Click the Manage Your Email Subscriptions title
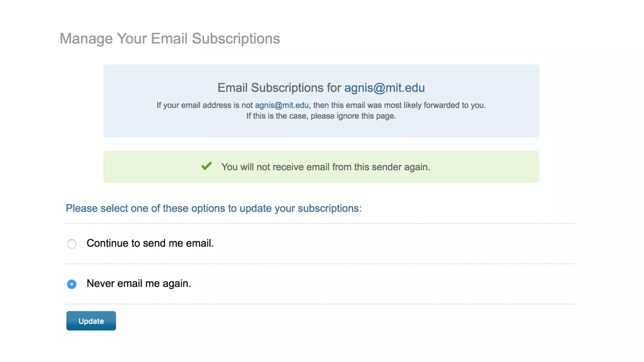The height and width of the screenshot is (362, 644). tap(170, 39)
